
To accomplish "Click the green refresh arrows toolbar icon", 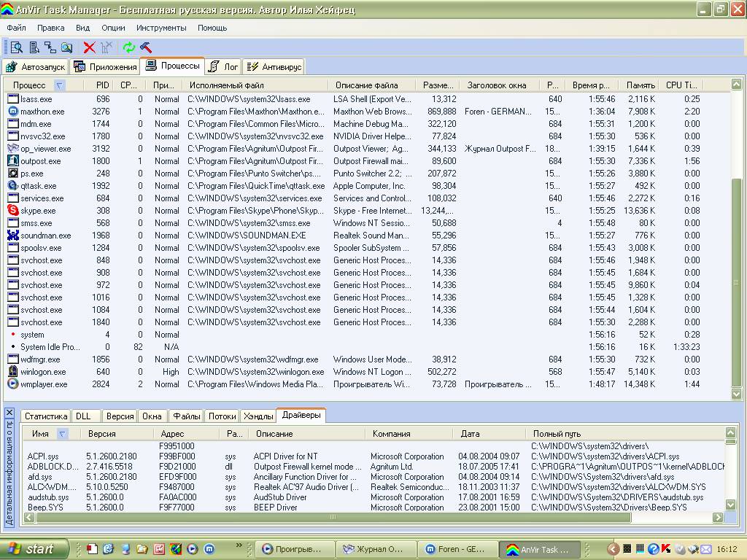I will (128, 47).
